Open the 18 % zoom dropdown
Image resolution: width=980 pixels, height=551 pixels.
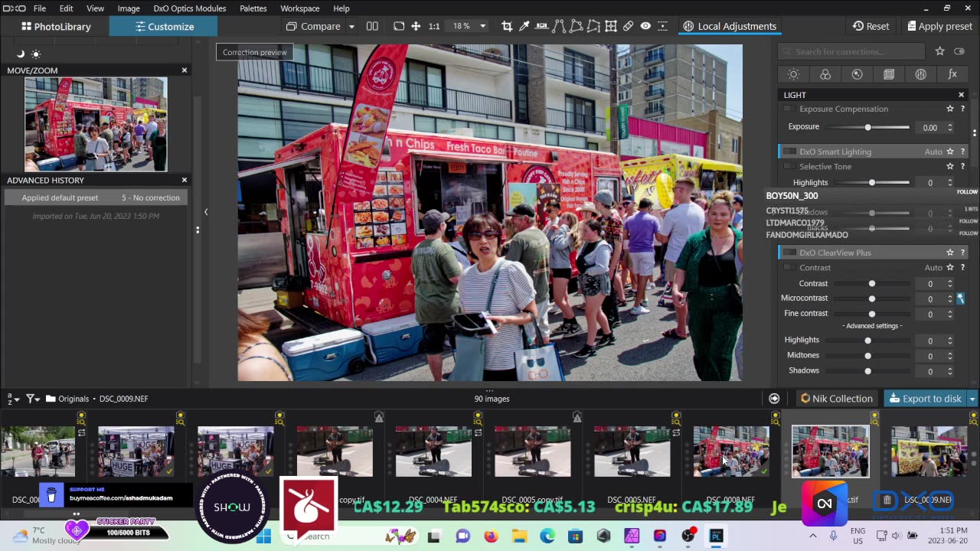point(482,26)
